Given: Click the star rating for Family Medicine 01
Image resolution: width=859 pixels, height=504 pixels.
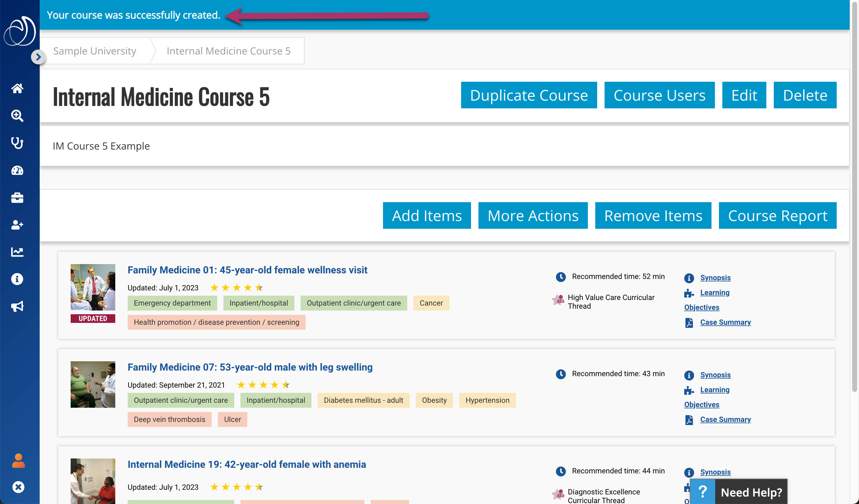Looking at the screenshot, I should (x=236, y=288).
